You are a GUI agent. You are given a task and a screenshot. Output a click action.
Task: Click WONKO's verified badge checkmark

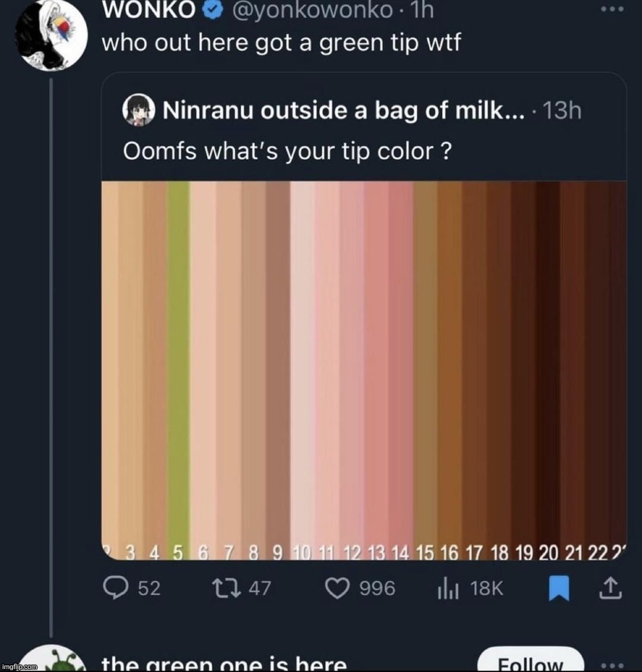(212, 9)
